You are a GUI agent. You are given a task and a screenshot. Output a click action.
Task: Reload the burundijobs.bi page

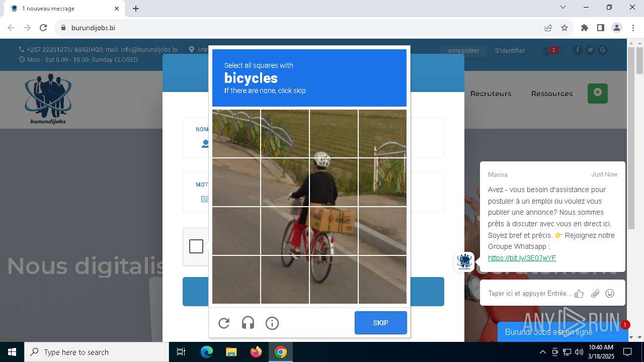(x=43, y=28)
